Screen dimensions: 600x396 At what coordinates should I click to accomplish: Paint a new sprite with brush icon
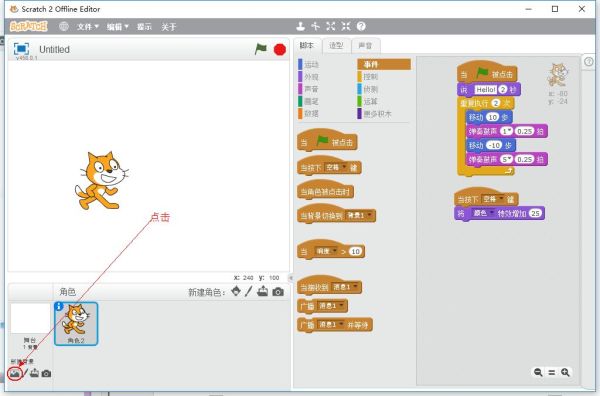249,292
